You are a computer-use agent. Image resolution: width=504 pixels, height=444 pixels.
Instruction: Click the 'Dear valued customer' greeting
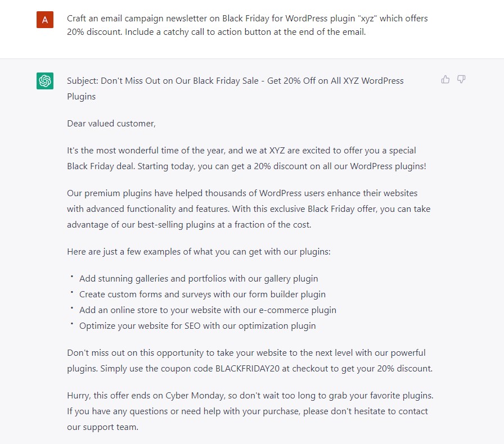click(x=111, y=124)
